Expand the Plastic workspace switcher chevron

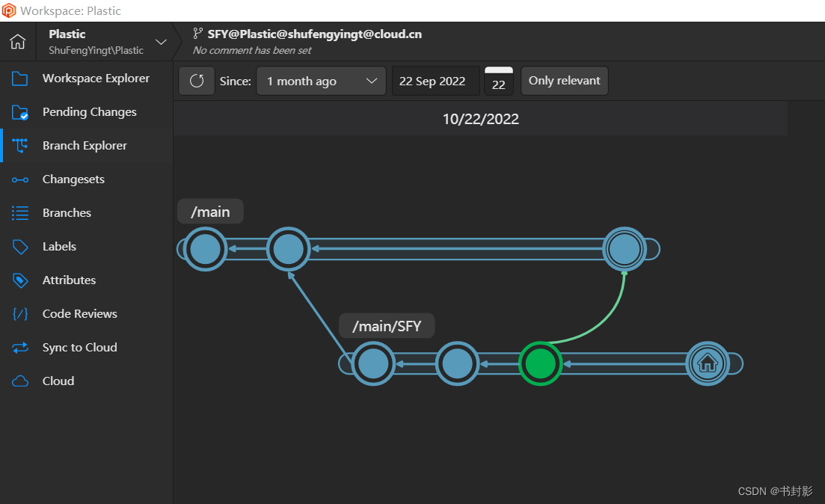pyautogui.click(x=161, y=42)
